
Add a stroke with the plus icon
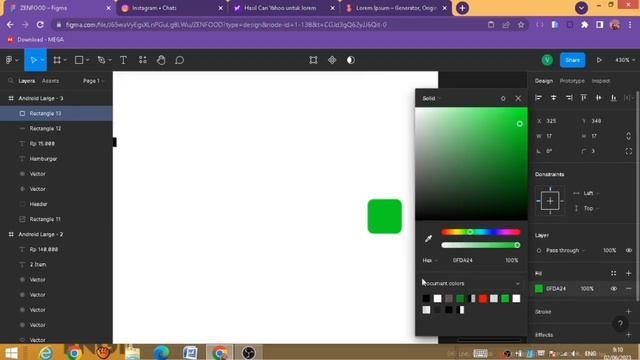[x=629, y=312]
